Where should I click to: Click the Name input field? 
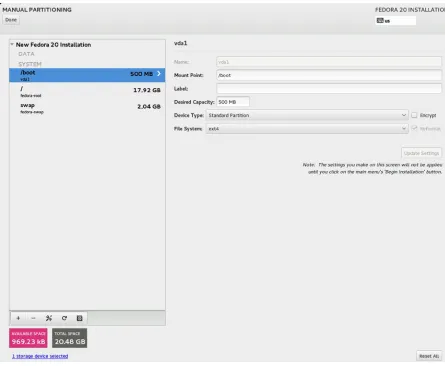329,62
